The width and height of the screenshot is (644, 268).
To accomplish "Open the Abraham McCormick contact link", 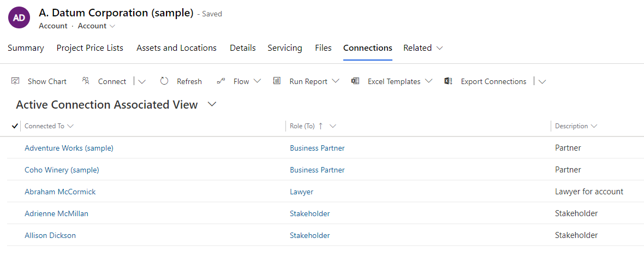I will (x=60, y=192).
